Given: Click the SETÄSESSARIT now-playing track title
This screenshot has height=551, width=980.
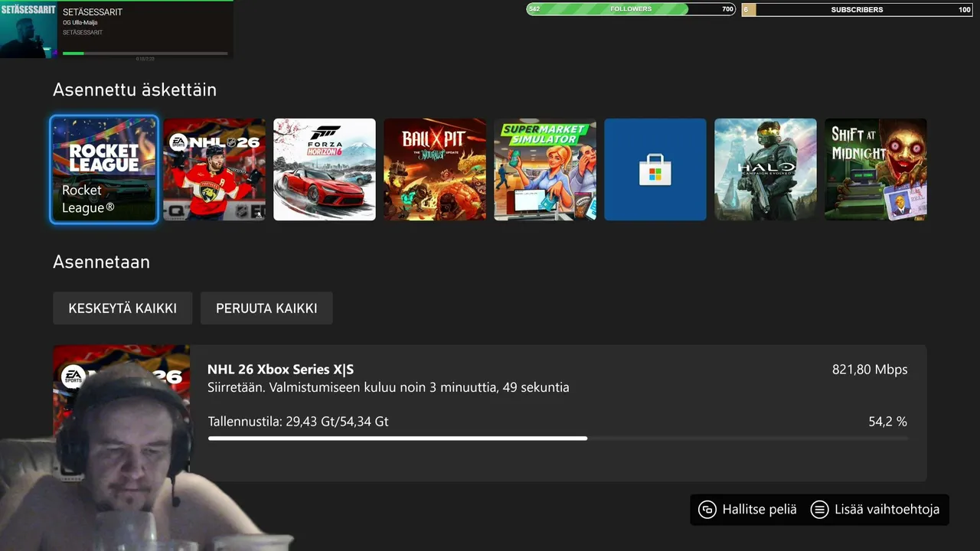Looking at the screenshot, I should click(x=93, y=12).
